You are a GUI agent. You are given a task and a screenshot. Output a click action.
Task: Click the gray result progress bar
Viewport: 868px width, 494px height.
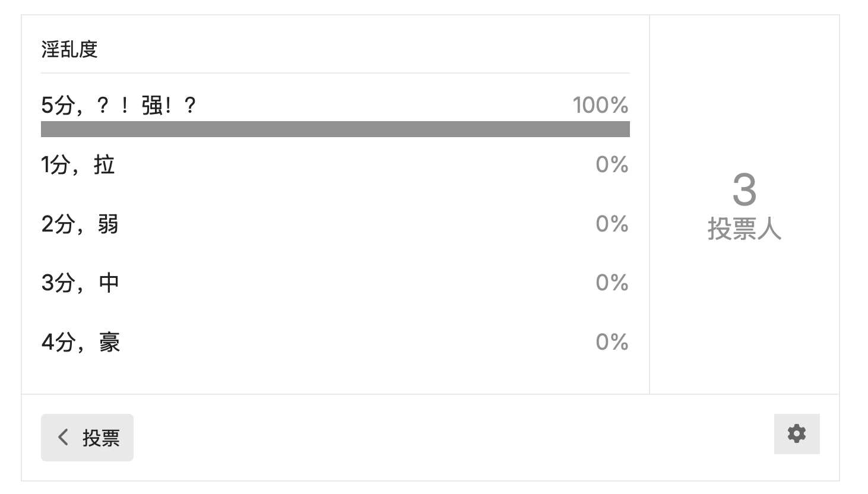335,129
